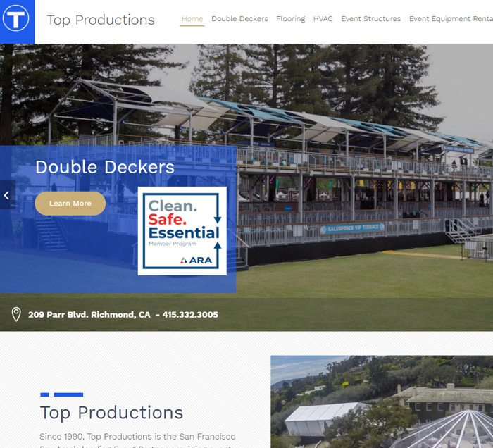Image resolution: width=493 pixels, height=448 pixels.
Task: Open Event Equipment Rental menu item
Action: coord(451,19)
